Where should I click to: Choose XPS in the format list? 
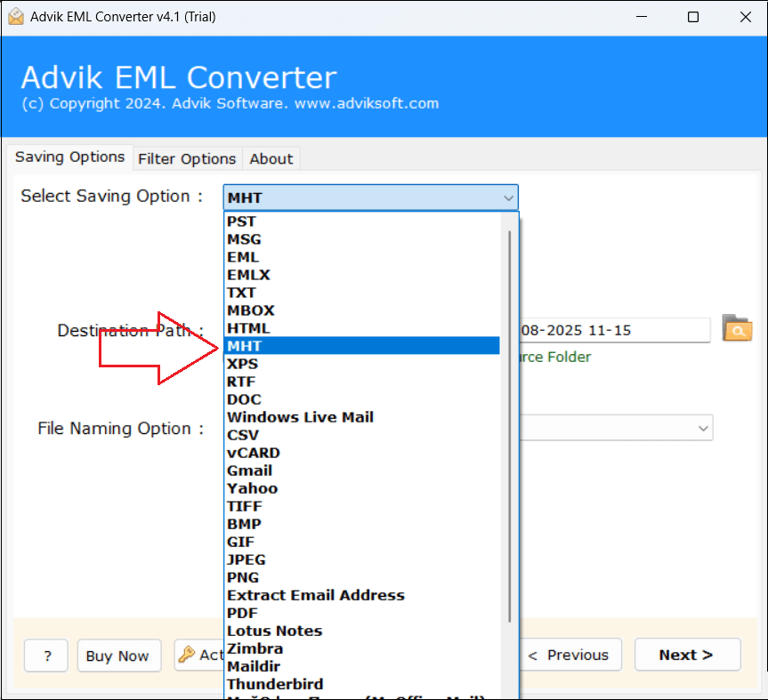(x=361, y=364)
